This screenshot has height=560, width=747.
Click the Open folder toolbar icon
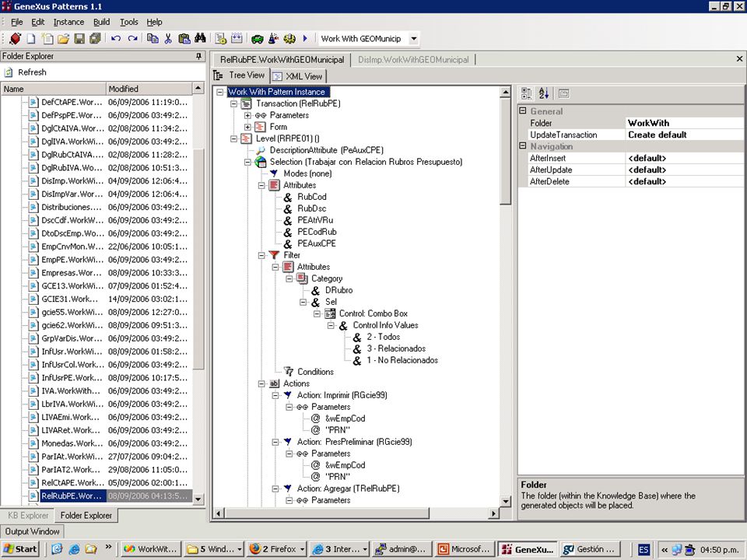(x=63, y=39)
